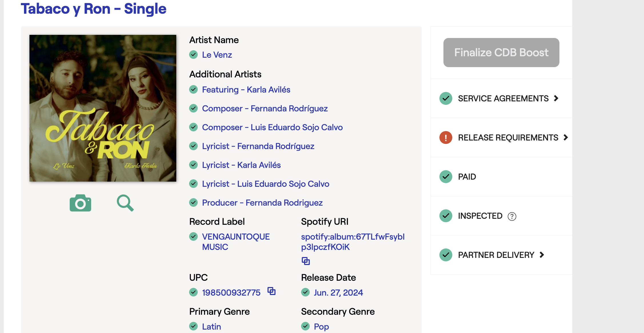Click the green check beside Service Agreements
The image size is (644, 333).
(446, 98)
